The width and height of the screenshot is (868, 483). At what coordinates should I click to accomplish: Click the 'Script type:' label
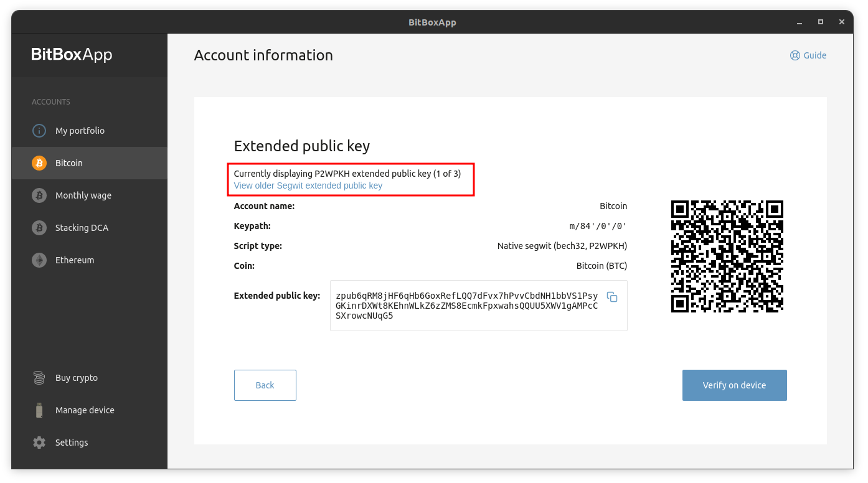[258, 246]
